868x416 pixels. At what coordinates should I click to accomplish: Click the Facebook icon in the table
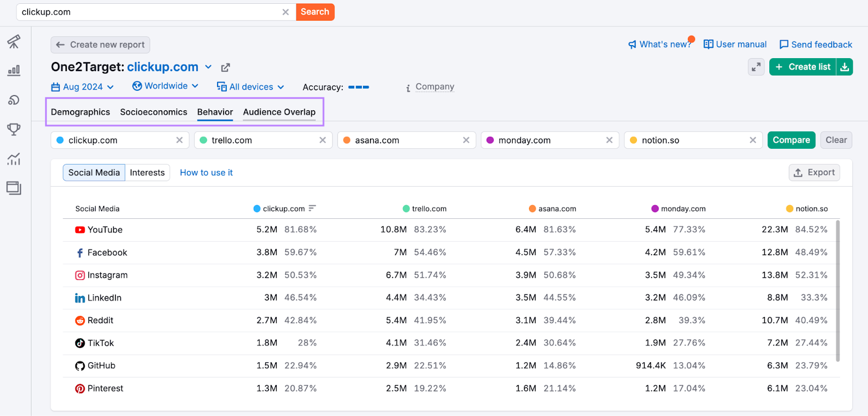80,253
